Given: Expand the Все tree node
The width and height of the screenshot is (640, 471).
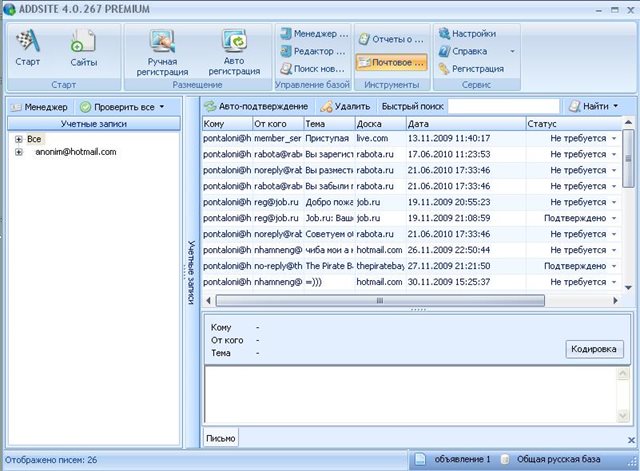Looking at the screenshot, I should (x=18, y=139).
